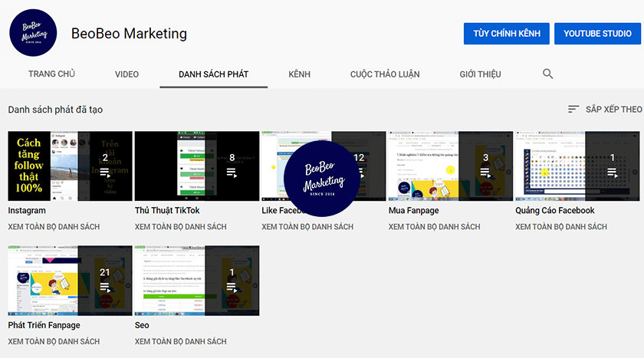
Task: Click playlist icon on Seo thumbnail
Action: click(232, 288)
